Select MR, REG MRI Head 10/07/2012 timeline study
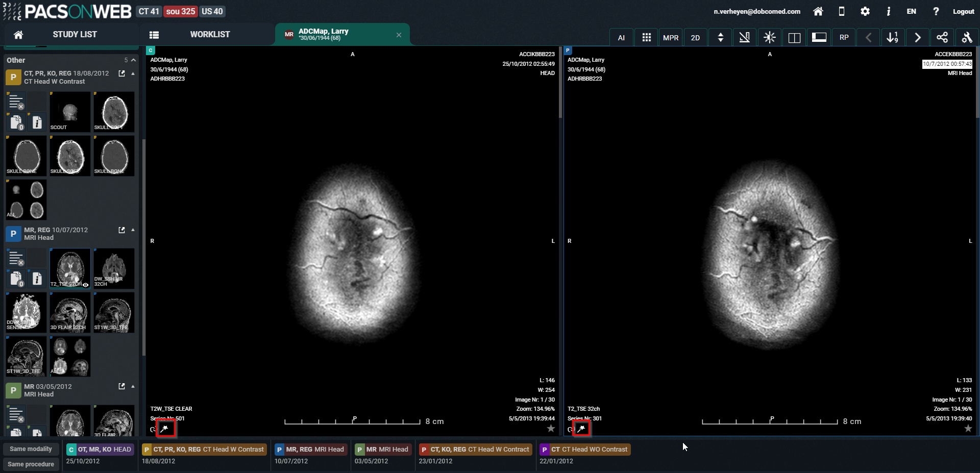This screenshot has width=980, height=473. tap(310, 450)
